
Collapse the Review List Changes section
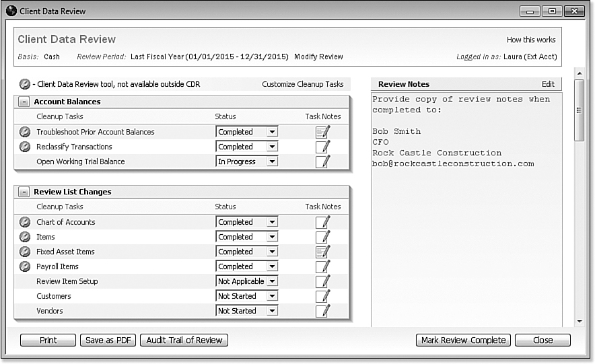pyautogui.click(x=24, y=192)
